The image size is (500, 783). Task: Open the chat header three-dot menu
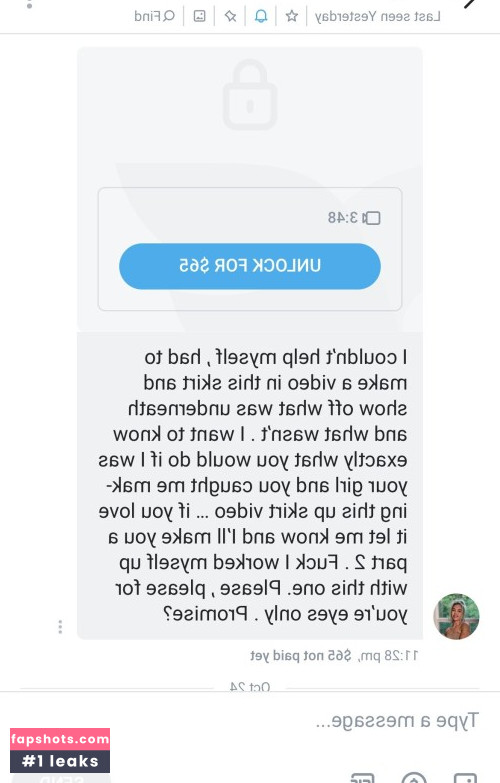click(29, 4)
